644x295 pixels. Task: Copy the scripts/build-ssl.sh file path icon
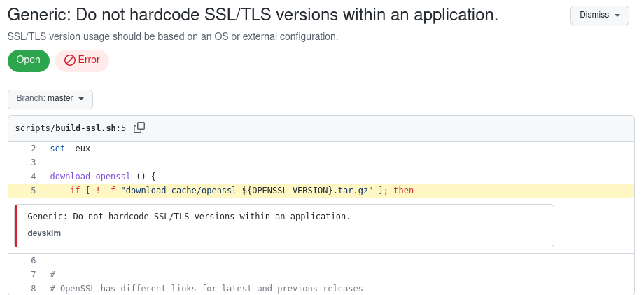(x=139, y=128)
